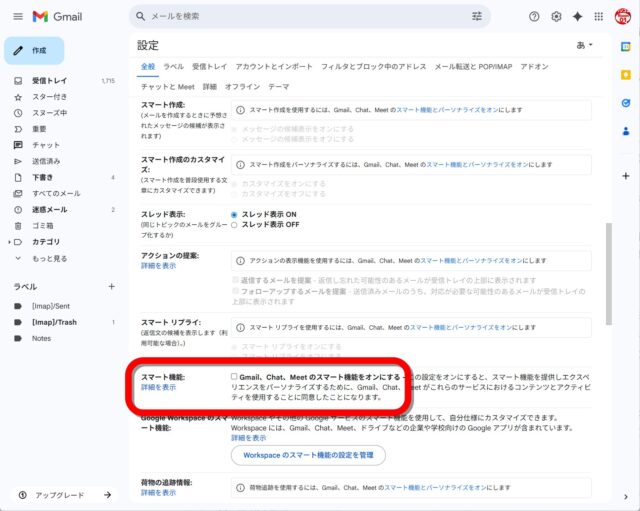Switch to チャットと Meet tab
This screenshot has height=511, width=640.
tap(168, 87)
